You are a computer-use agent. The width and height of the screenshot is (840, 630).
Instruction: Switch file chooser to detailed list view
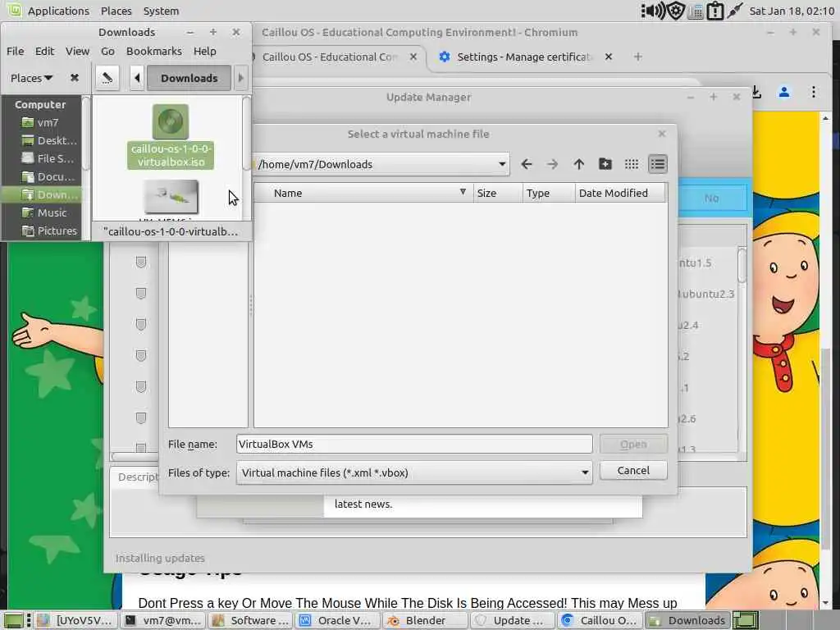tap(657, 164)
